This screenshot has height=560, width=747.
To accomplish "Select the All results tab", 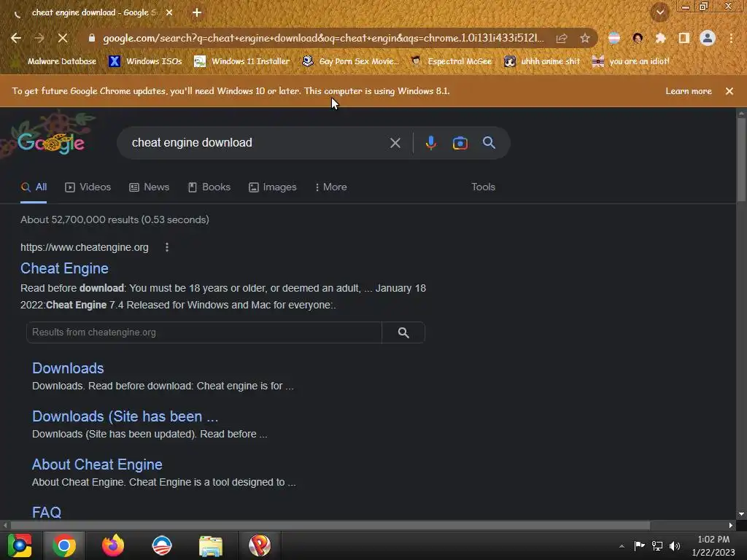I will click(x=34, y=187).
